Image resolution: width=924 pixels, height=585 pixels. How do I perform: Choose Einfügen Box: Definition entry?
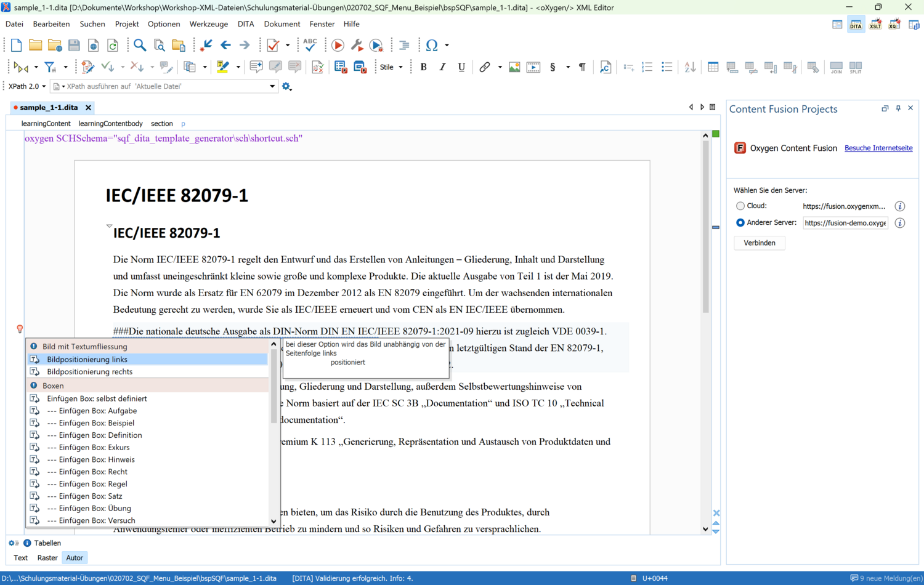click(148, 435)
